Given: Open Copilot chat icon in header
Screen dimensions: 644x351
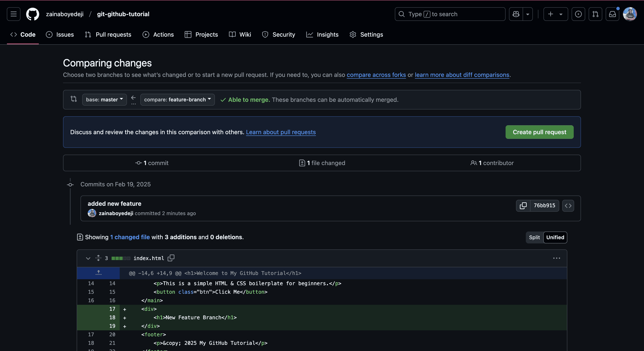Looking at the screenshot, I should pos(516,14).
